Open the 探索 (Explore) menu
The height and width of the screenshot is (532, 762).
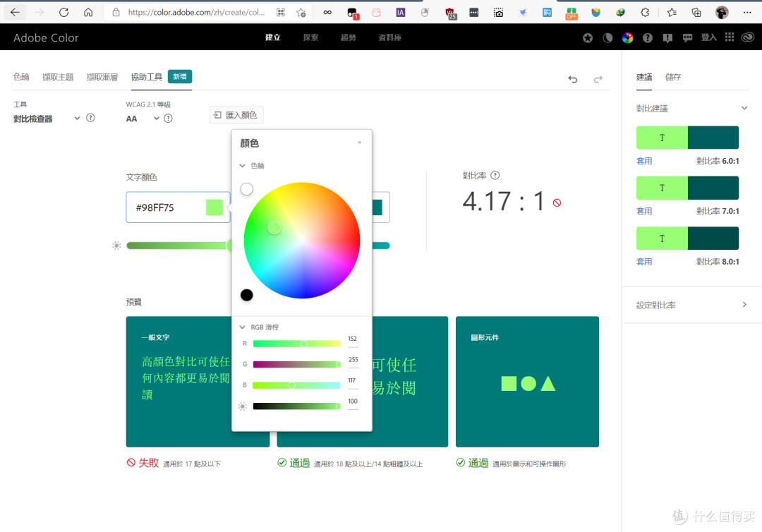pyautogui.click(x=310, y=37)
